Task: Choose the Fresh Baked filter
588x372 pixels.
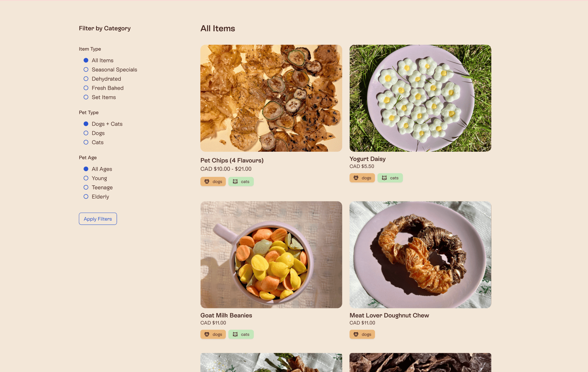Action: [86, 88]
